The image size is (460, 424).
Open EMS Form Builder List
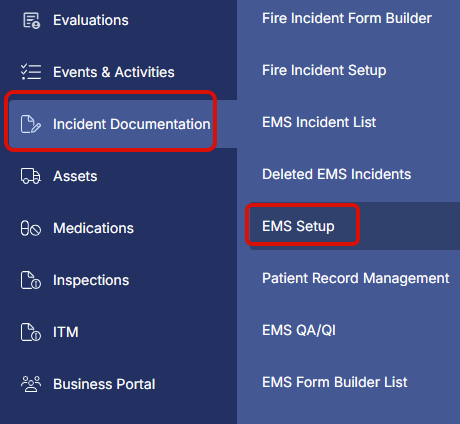[x=335, y=382]
